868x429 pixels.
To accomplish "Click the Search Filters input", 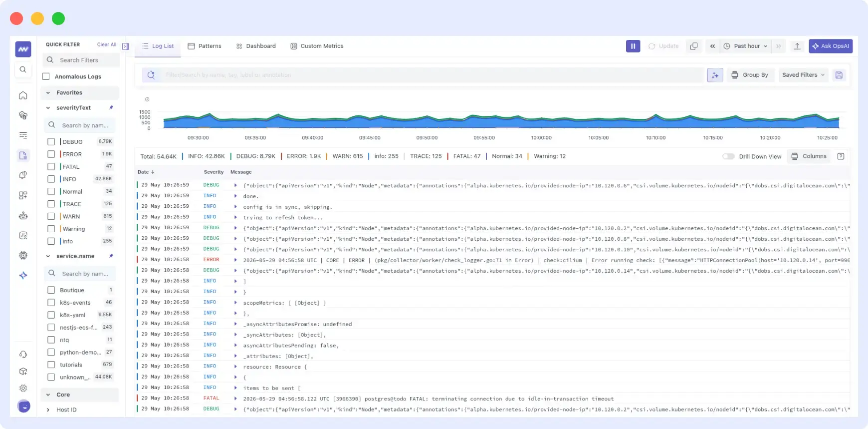I will (x=82, y=60).
